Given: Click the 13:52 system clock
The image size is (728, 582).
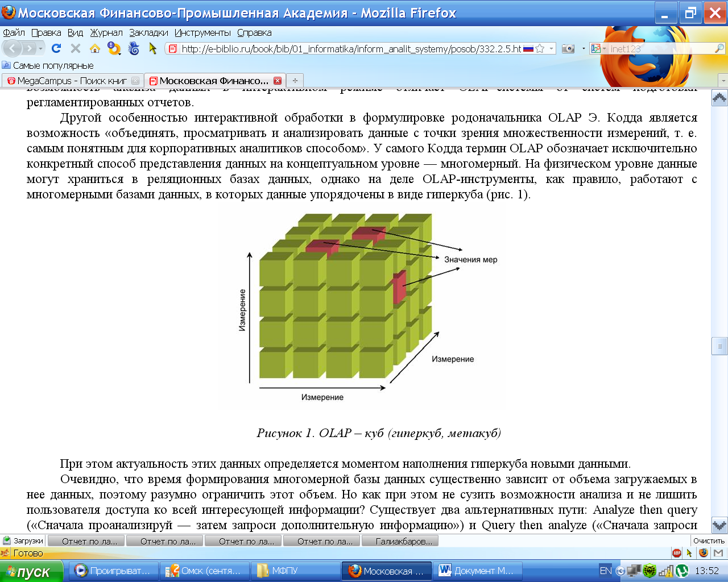Looking at the screenshot, I should [707, 571].
